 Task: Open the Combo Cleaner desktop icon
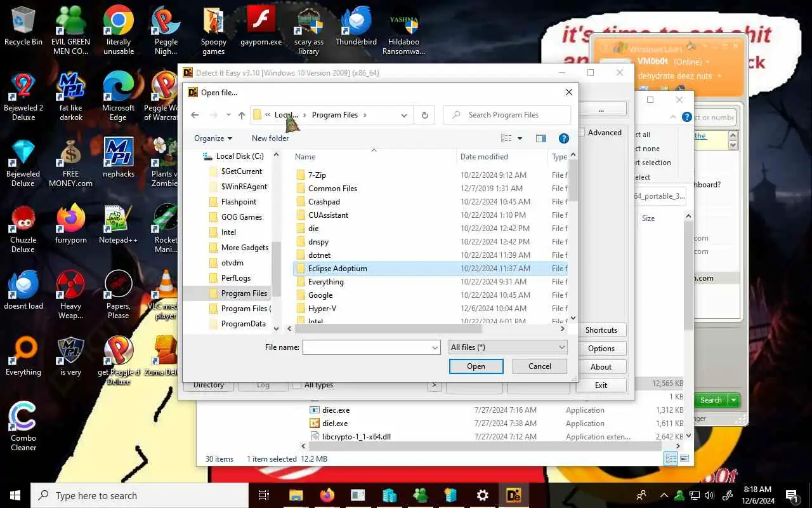tap(23, 425)
